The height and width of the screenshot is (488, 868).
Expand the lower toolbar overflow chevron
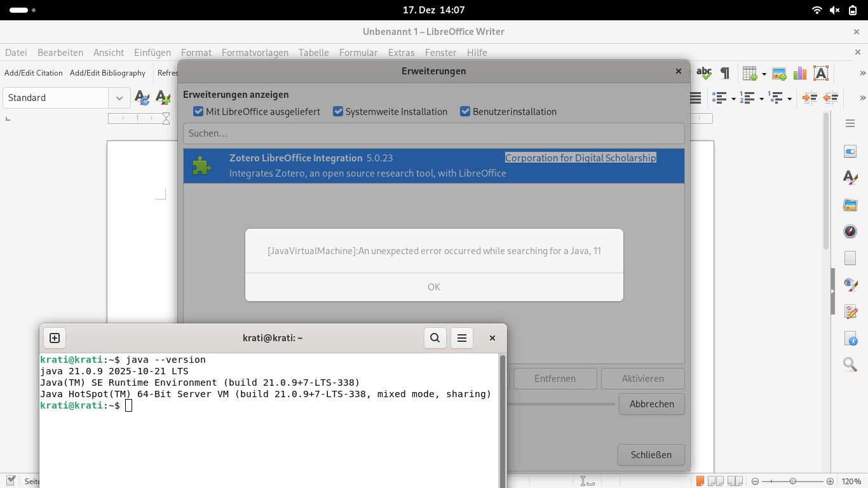(862, 98)
